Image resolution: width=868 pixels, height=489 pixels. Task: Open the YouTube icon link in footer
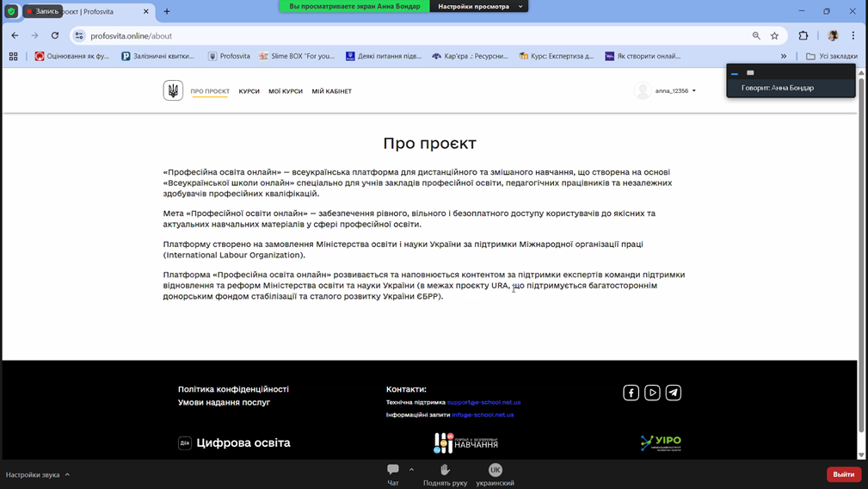point(652,393)
